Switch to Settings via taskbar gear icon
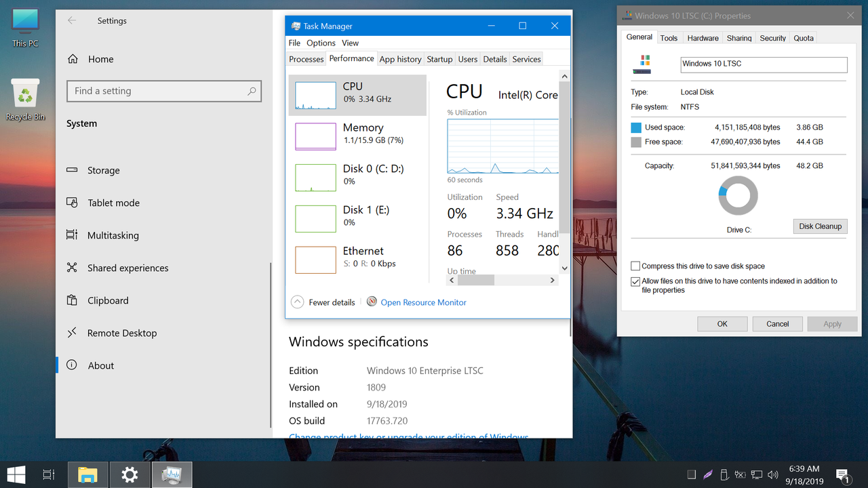This screenshot has width=868, height=488. [x=130, y=475]
